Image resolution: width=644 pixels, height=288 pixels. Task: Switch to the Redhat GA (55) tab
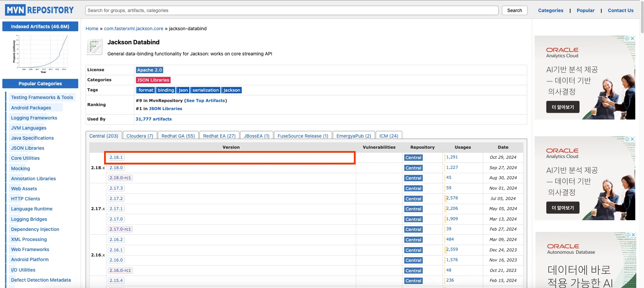[x=178, y=136]
